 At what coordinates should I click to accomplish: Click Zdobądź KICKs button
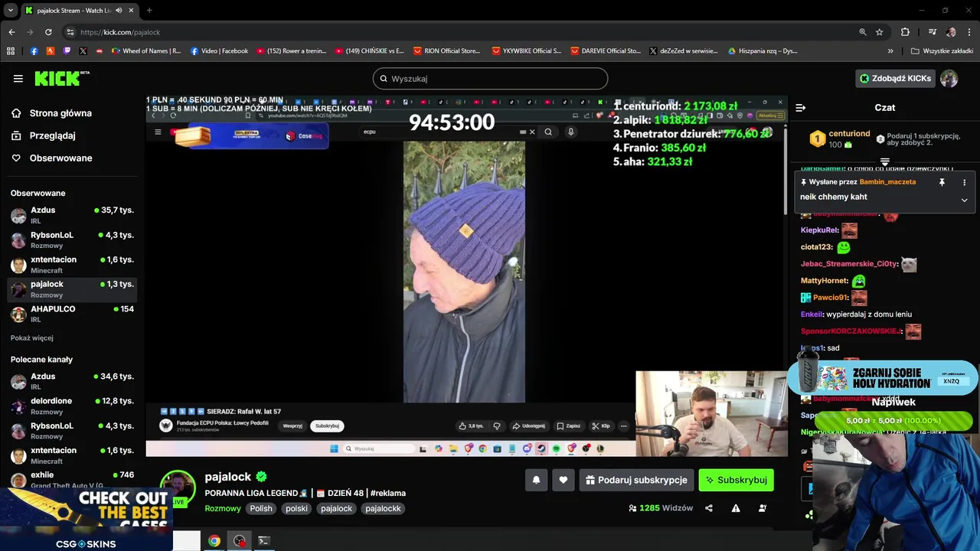click(895, 78)
